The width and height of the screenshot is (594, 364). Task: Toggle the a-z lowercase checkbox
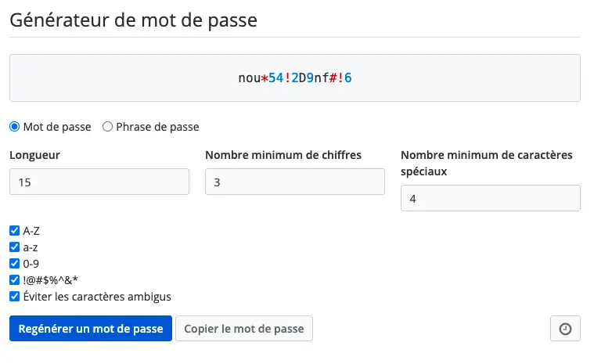point(14,247)
